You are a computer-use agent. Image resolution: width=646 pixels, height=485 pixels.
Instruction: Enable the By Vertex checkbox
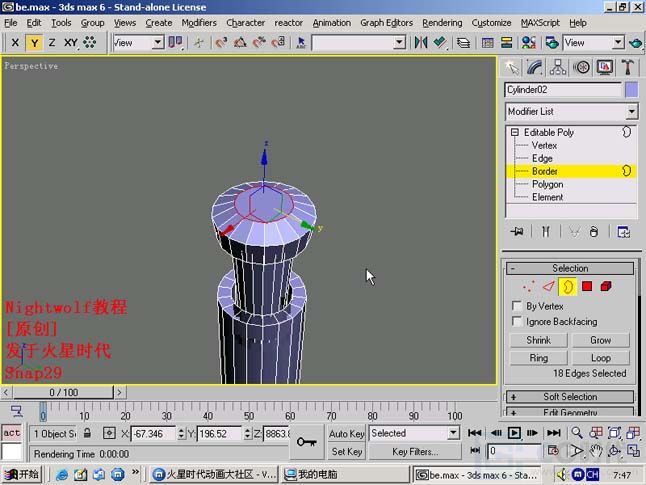coord(516,306)
